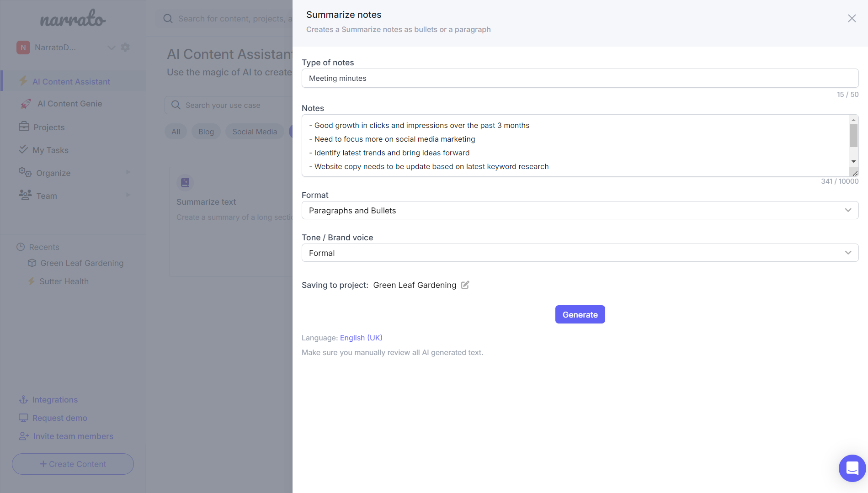
Task: Click the Green Leaf Gardening cube icon
Action: click(x=32, y=263)
